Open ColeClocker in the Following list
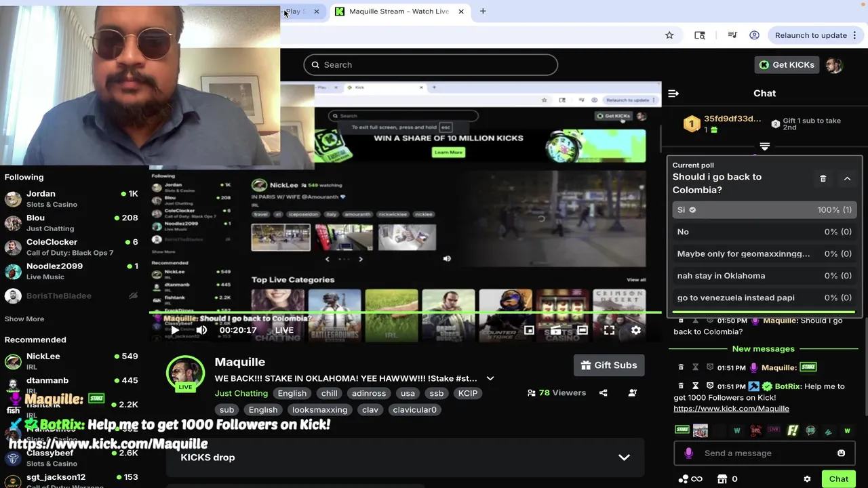The image size is (868, 488). [x=71, y=247]
